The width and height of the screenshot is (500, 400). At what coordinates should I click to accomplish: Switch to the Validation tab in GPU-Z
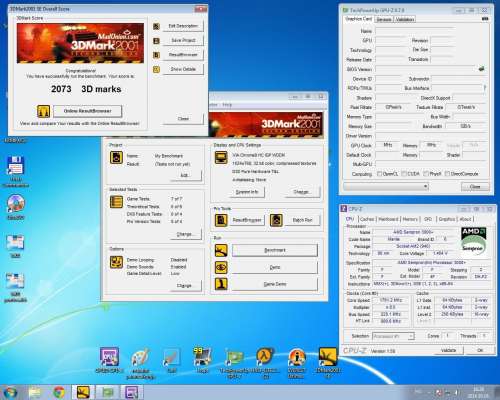(405, 19)
